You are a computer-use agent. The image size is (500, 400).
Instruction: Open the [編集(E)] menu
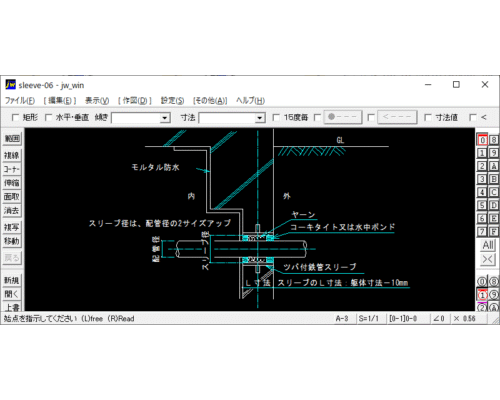tap(60, 100)
